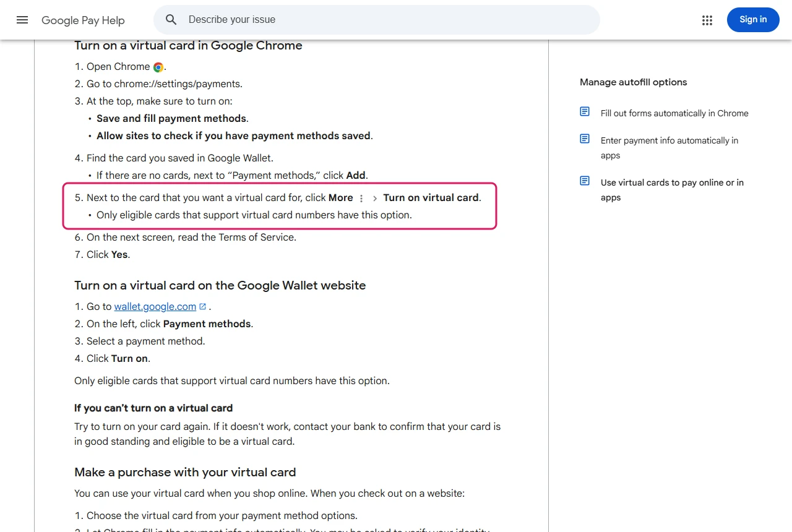Click the bullet Allow sites to check if you have payment methods saved
Screen dimensions: 792x532
click(235, 135)
